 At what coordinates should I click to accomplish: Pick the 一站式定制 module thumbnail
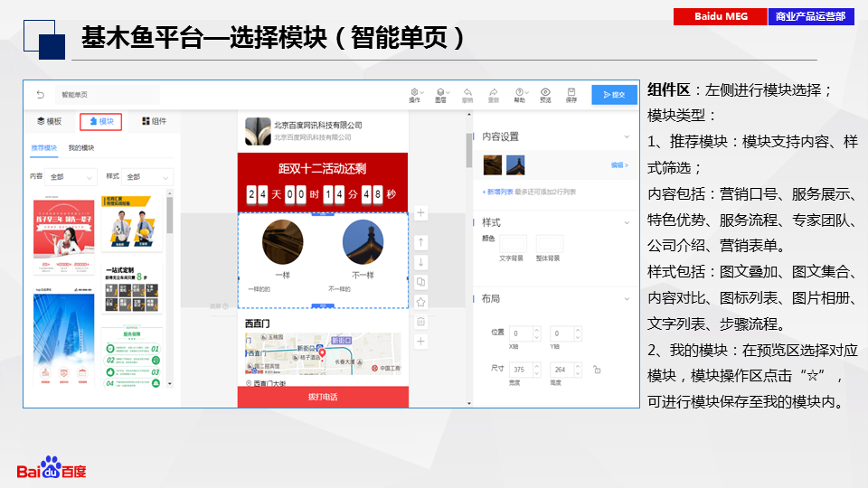(132, 289)
